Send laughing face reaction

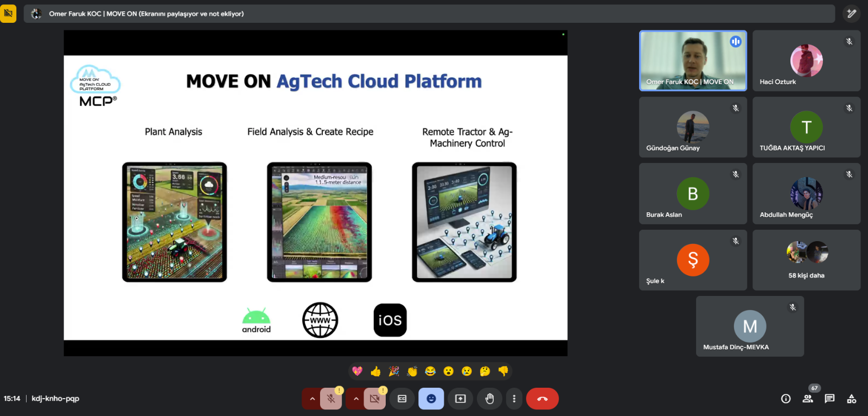click(430, 371)
